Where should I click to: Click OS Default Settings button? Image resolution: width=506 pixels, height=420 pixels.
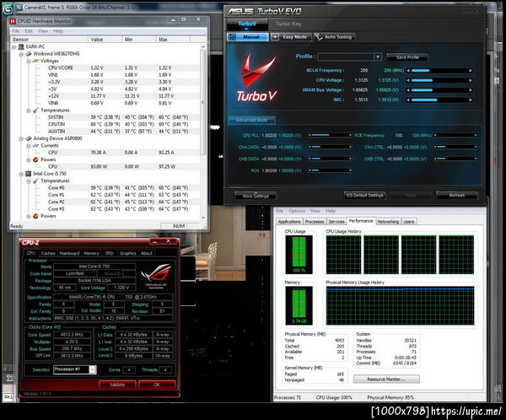click(x=364, y=196)
